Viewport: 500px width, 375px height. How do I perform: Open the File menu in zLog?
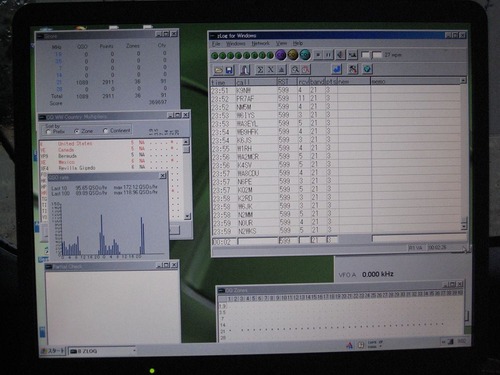[x=216, y=44]
